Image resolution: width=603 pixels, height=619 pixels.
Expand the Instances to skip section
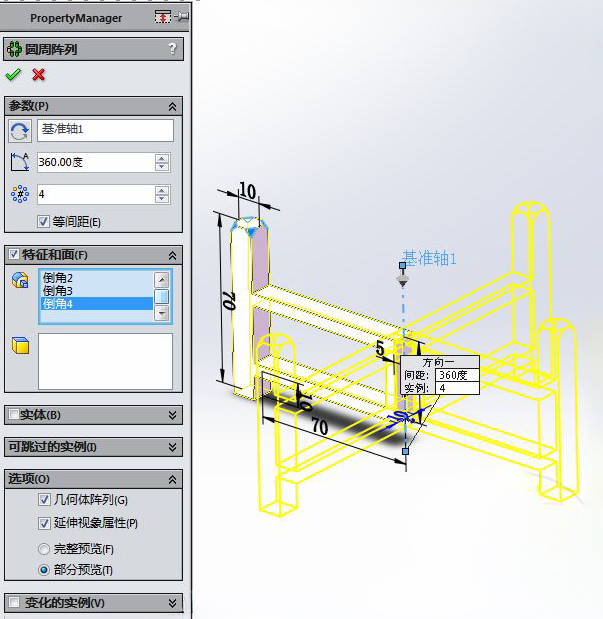point(173,447)
